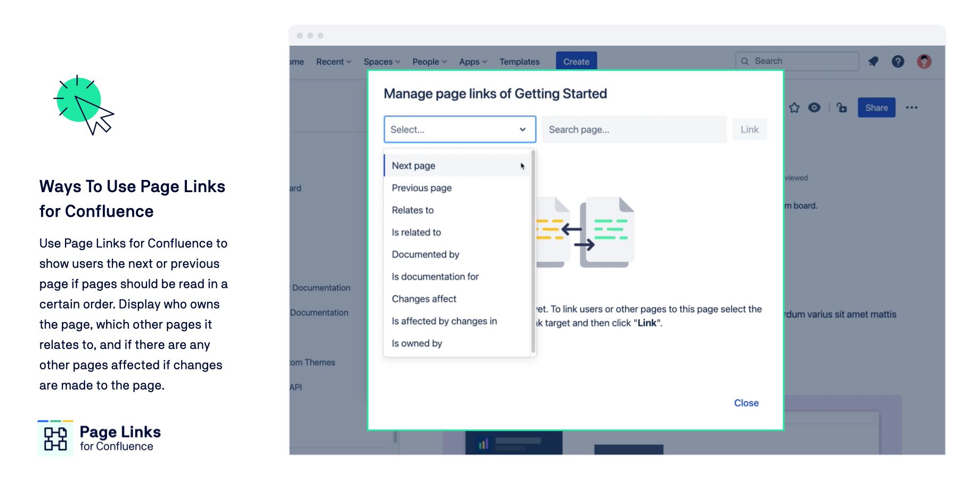Expand the Apps dropdown menu
This screenshot has height=479, width=980.
(x=473, y=62)
